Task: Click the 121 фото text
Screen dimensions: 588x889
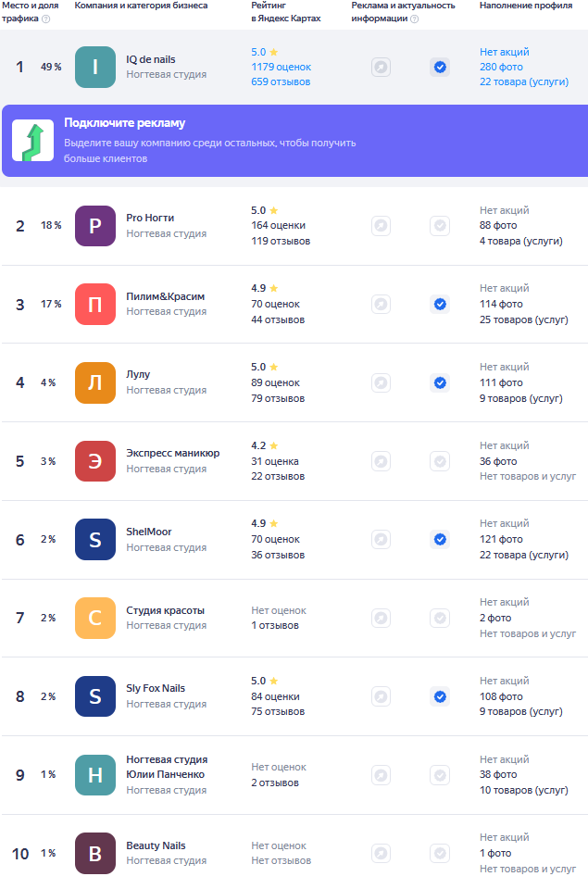Action: [x=501, y=539]
